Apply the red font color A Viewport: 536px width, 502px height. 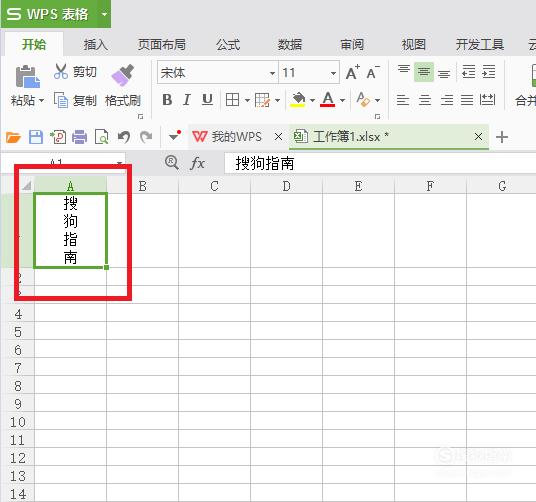327,100
